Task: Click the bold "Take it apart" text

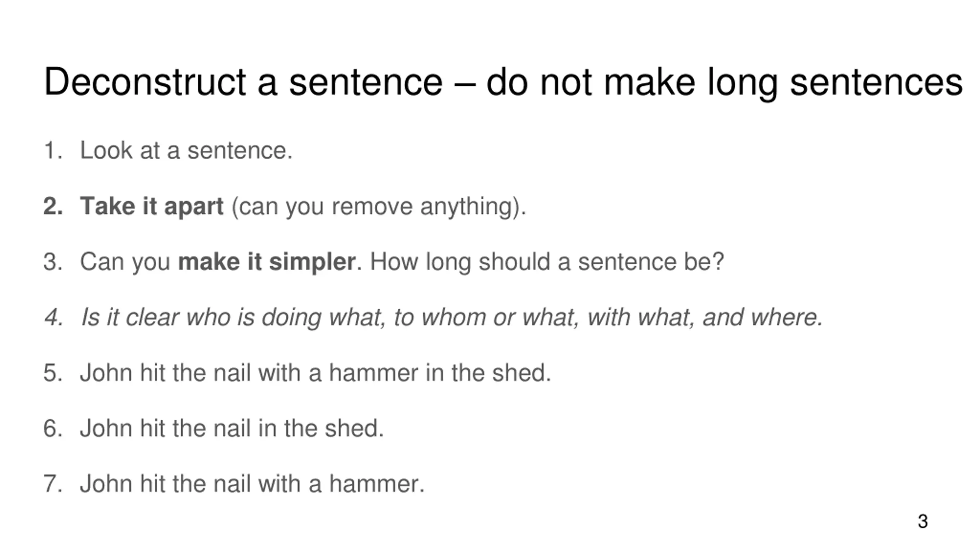Action: tap(152, 206)
